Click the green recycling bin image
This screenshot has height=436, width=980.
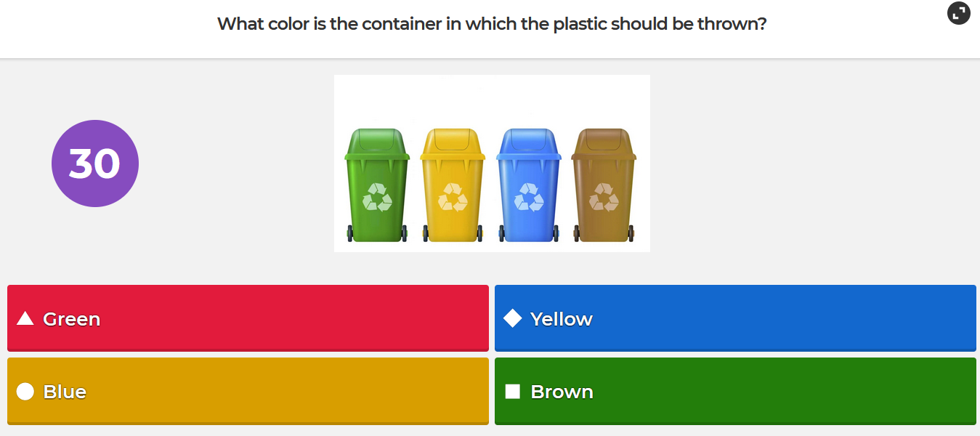tap(377, 185)
